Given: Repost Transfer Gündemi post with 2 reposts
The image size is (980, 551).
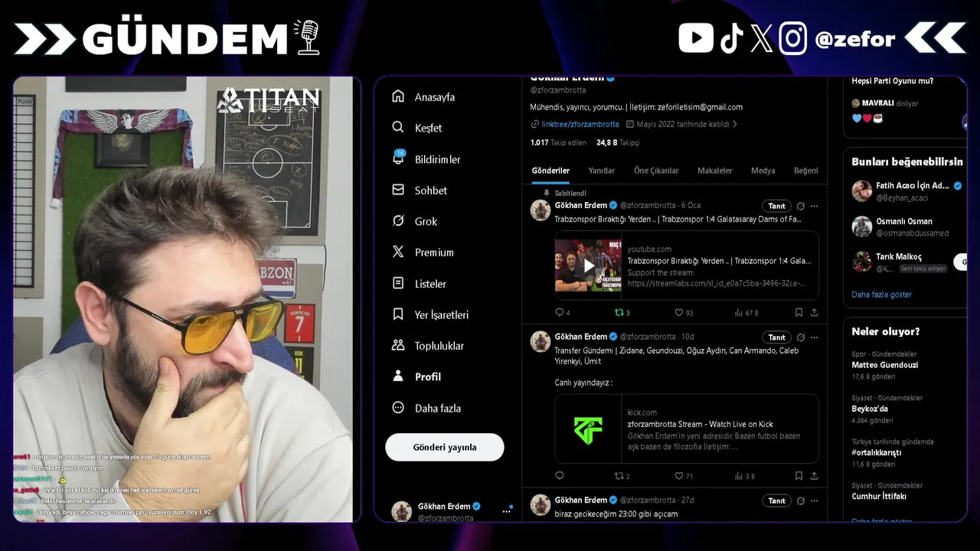Looking at the screenshot, I should pos(622,476).
